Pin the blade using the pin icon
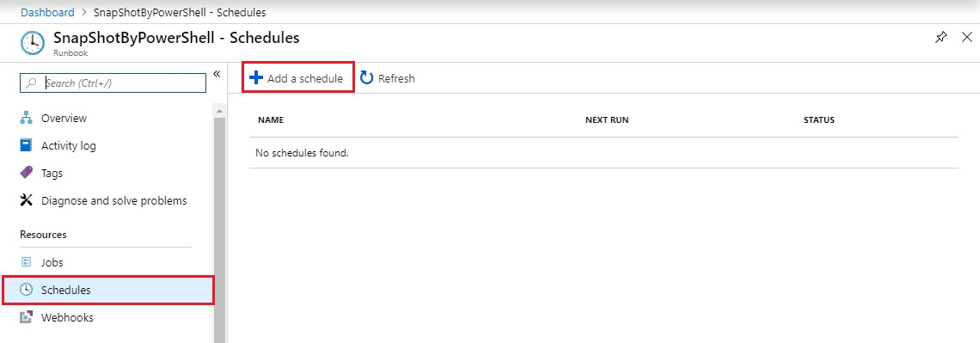Image resolution: width=980 pixels, height=343 pixels. tap(940, 38)
